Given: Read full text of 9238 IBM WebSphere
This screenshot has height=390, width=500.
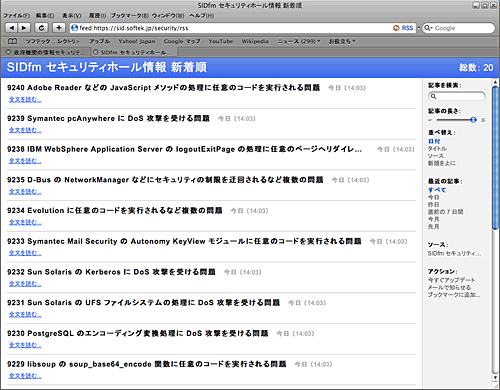Looking at the screenshot, I should tap(25, 161).
